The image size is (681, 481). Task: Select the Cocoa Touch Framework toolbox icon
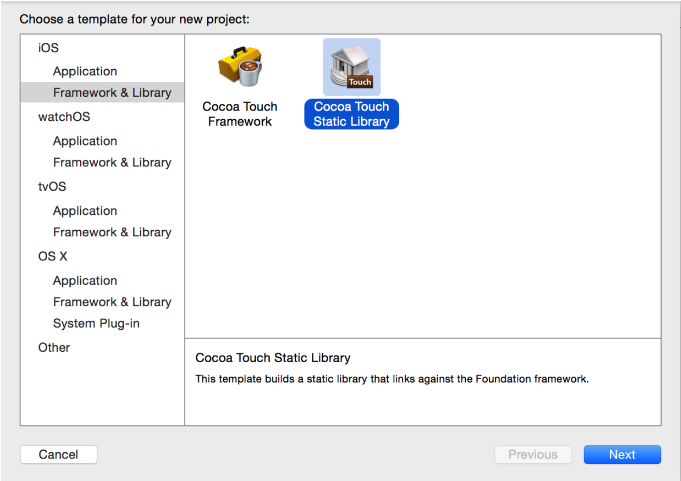click(x=240, y=68)
